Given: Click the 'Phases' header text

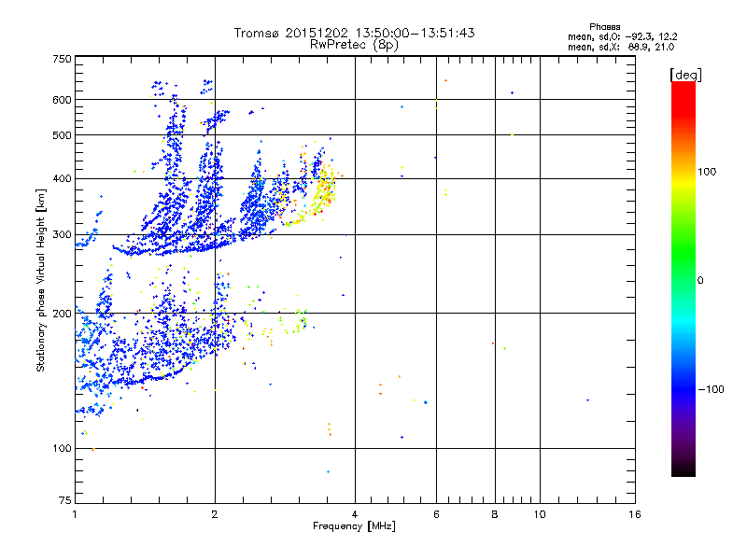Looking at the screenshot, I should (x=604, y=27).
